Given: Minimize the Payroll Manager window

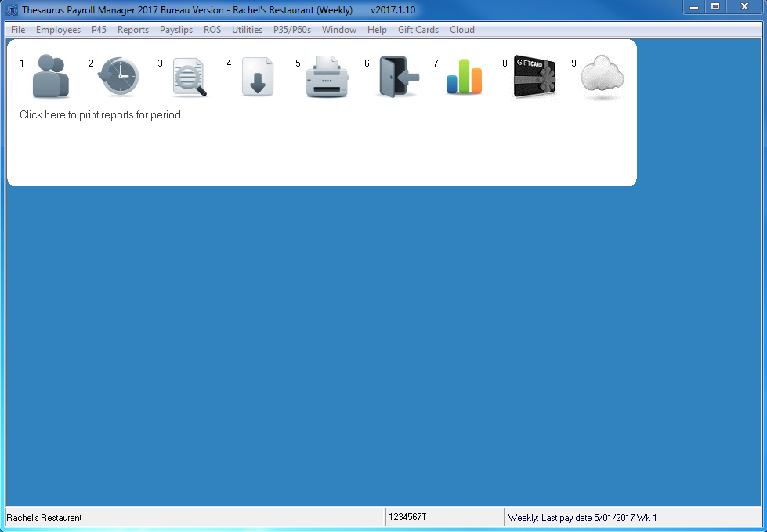Looking at the screenshot, I should (693, 7).
